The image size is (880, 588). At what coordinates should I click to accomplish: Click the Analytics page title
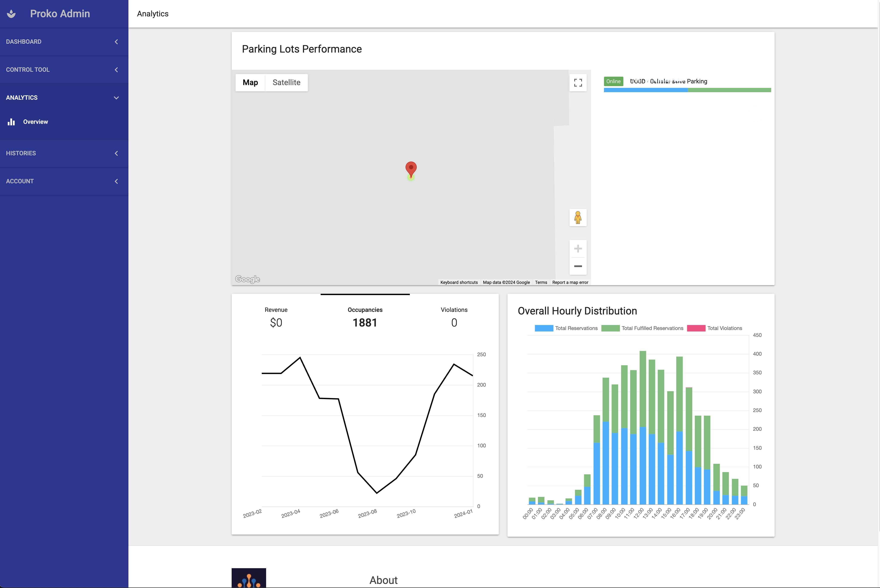click(153, 14)
